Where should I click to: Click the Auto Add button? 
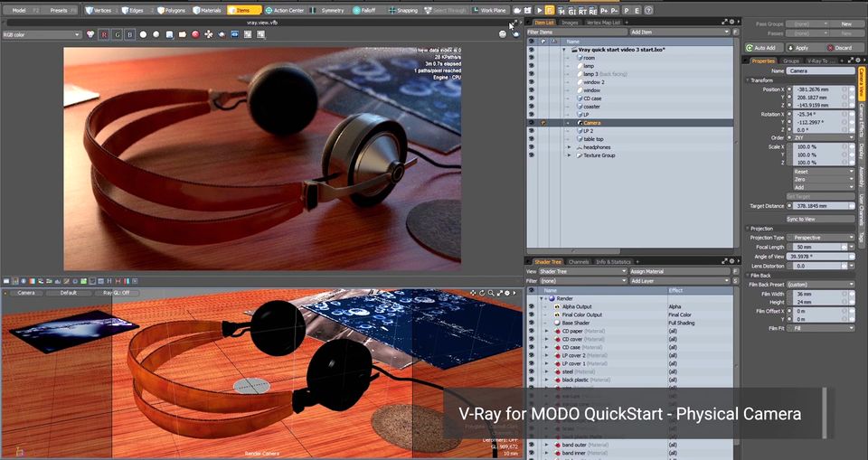(x=765, y=48)
